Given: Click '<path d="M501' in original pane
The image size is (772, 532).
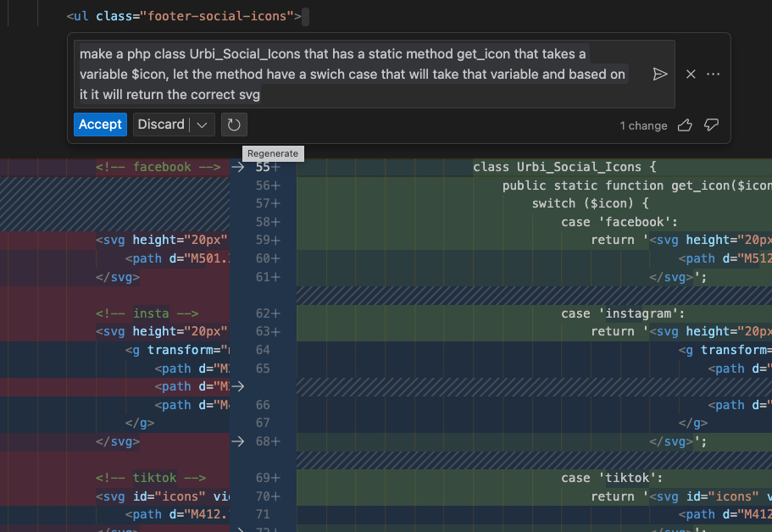Looking at the screenshot, I should (x=177, y=258).
